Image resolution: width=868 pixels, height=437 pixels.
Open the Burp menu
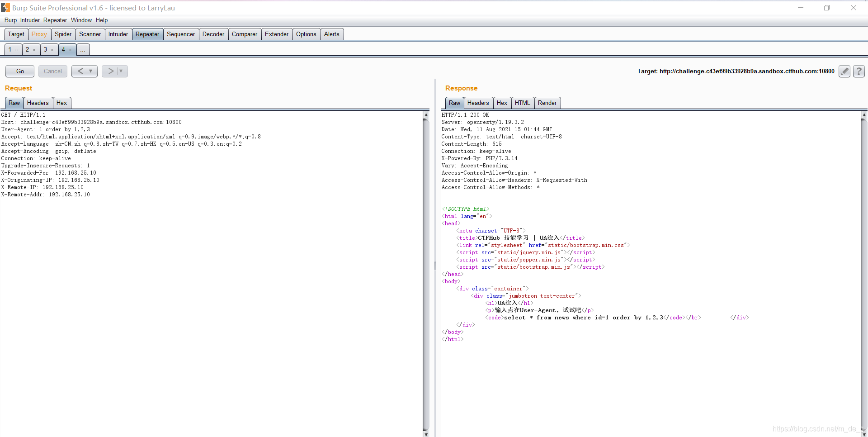click(x=10, y=20)
